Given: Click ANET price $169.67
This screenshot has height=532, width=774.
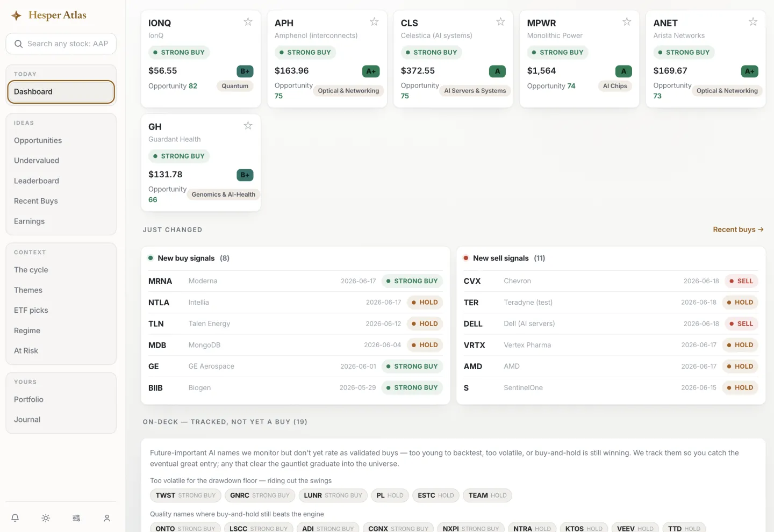Looking at the screenshot, I should click(x=670, y=71).
